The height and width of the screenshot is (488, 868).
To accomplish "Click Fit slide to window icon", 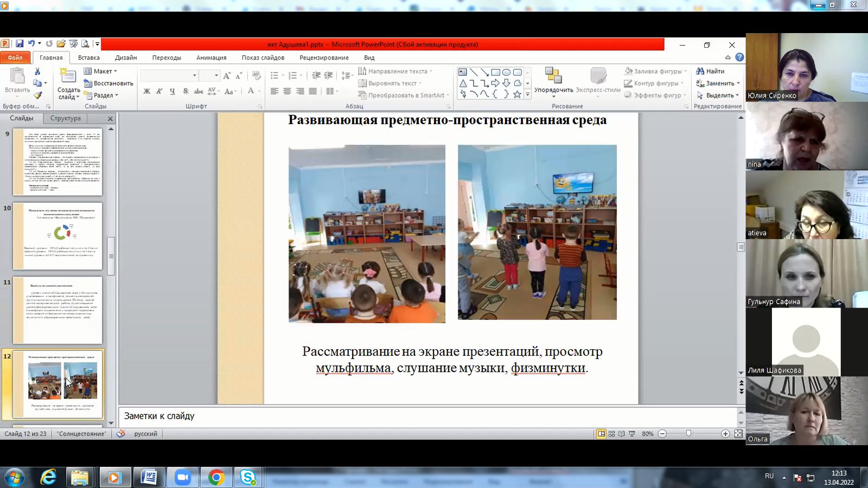I will (x=738, y=434).
